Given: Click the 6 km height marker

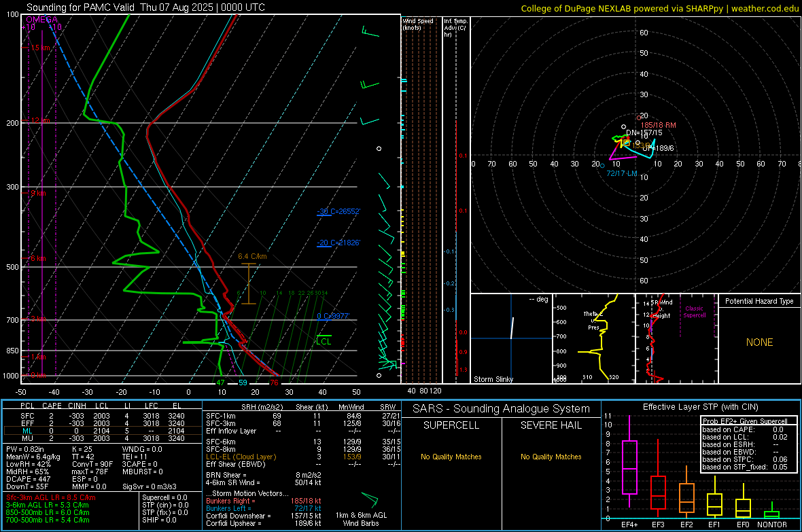Looking at the screenshot, I should 38,258.
